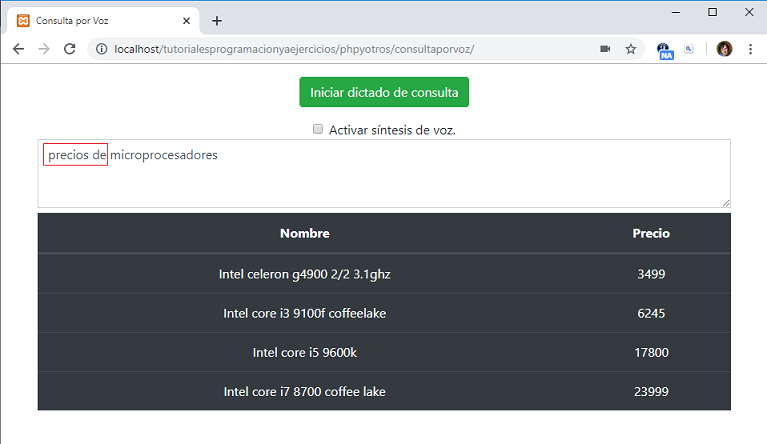767x444 pixels.
Task: Click the small extension icon beside NA extension
Action: tap(689, 49)
